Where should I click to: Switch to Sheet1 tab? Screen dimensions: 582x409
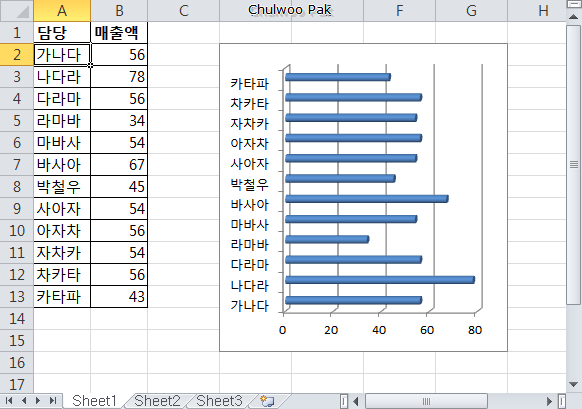tap(95, 401)
